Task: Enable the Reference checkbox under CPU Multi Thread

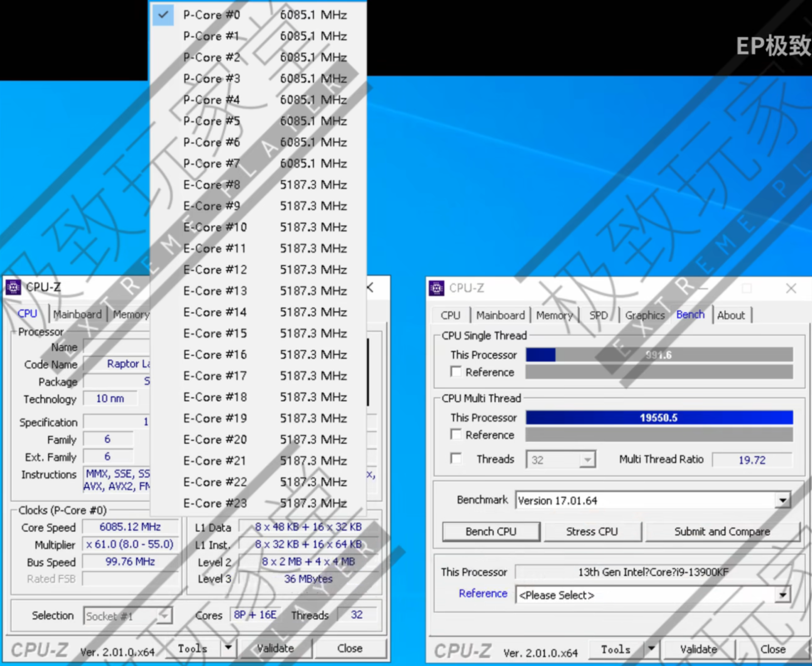Action: click(456, 434)
